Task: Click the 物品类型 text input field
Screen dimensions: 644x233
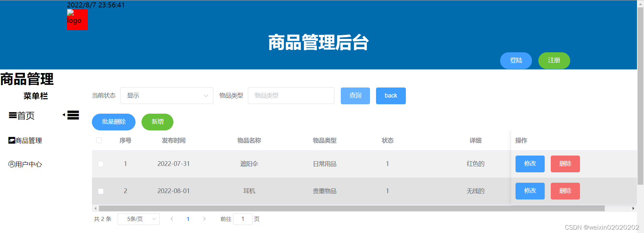Action: pyautogui.click(x=291, y=96)
